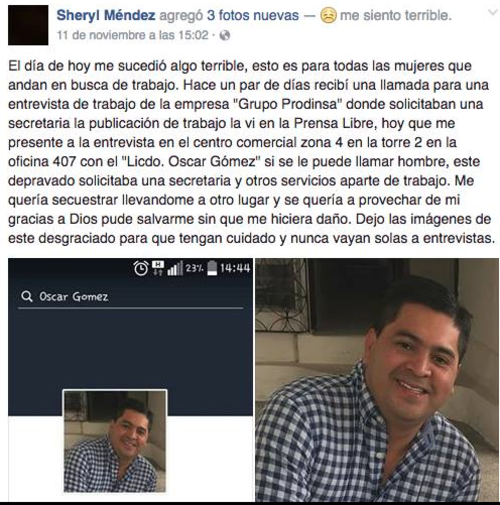Screen dimensions: 500x505
Task: Open the '3 fotos nuevas' link
Action: (x=253, y=15)
